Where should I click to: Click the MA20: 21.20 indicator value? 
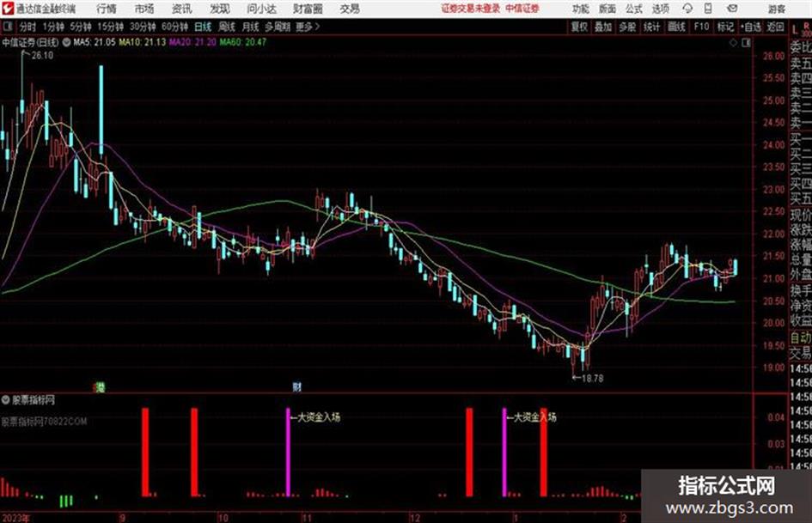(192, 42)
